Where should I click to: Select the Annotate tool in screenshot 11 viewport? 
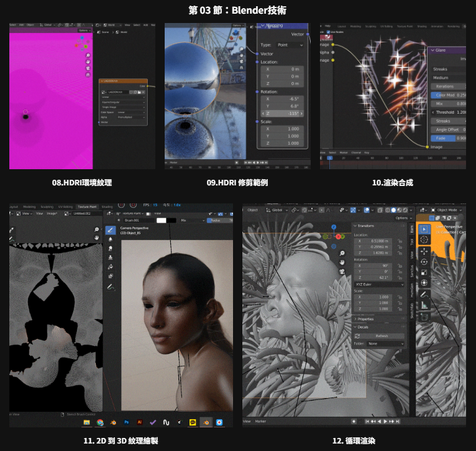(x=111, y=287)
